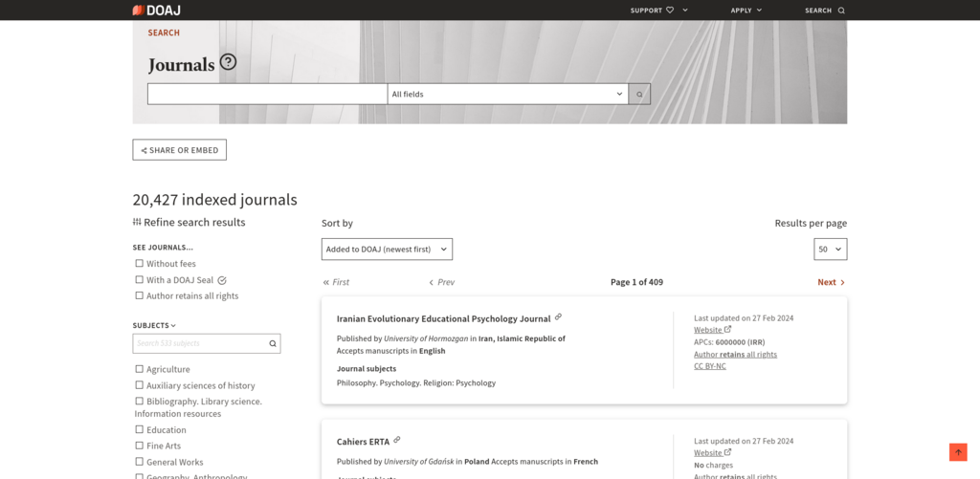The height and width of the screenshot is (479, 980).
Task: Check the Without fees filter
Action: point(140,264)
